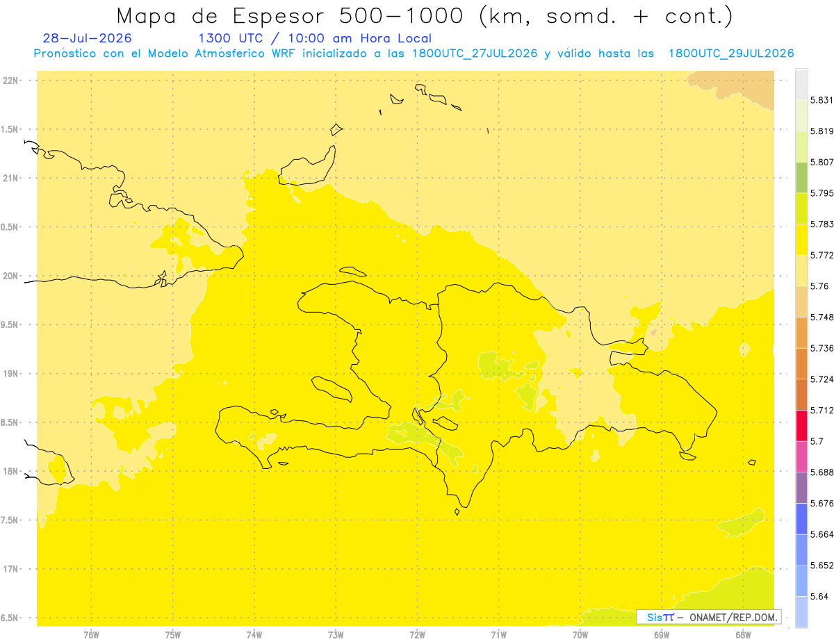834x644 pixels.
Task: Click the legend value '5.748'
Action: [822, 317]
